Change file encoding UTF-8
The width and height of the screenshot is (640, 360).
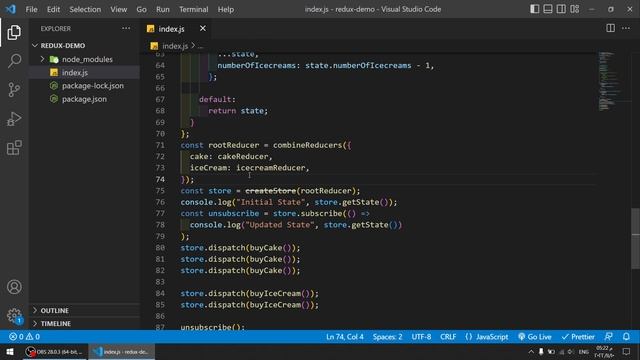point(421,337)
